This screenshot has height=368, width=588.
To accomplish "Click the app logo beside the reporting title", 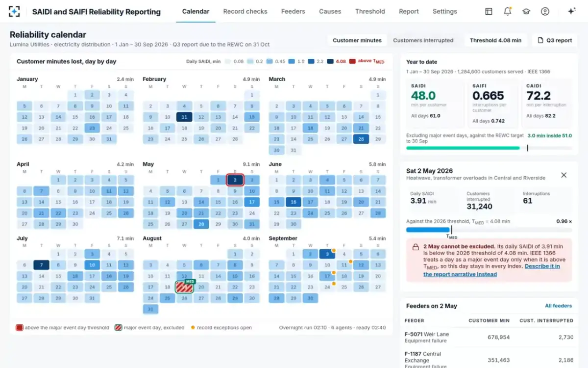I will click(15, 11).
